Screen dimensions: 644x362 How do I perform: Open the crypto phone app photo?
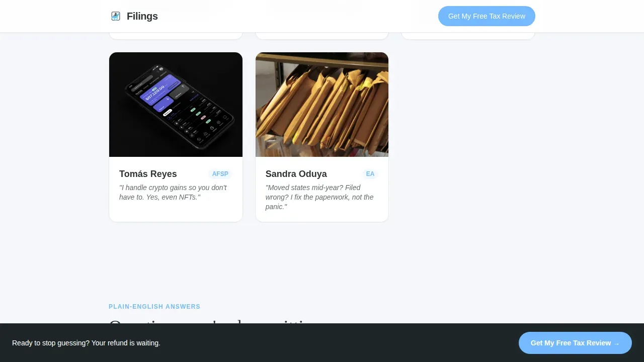tap(176, 105)
